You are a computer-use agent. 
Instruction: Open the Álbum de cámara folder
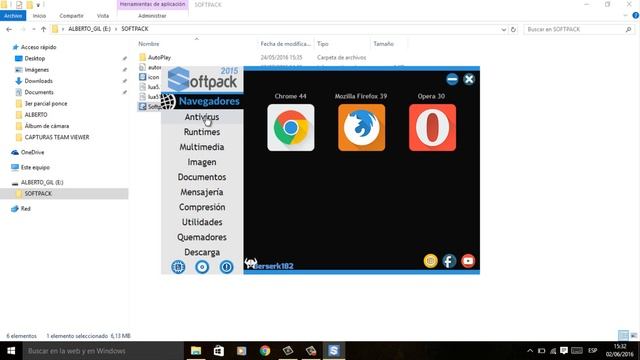[47, 126]
